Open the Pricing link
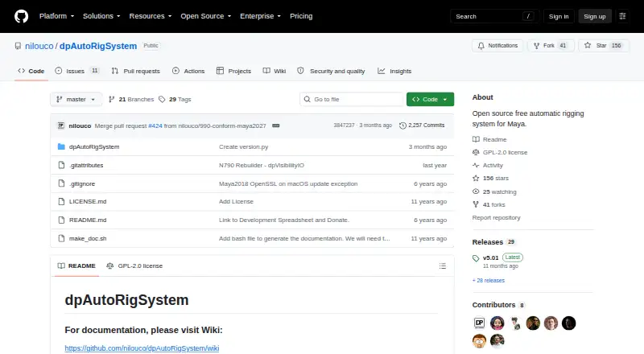The height and width of the screenshot is (354, 644). 301,16
